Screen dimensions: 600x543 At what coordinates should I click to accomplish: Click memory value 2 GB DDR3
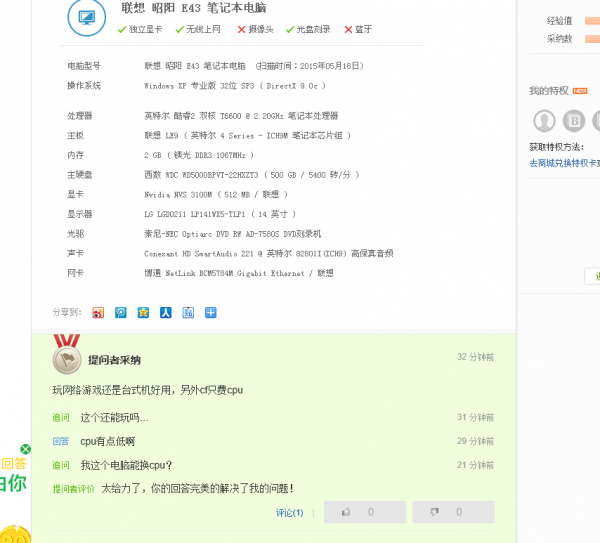[199, 155]
